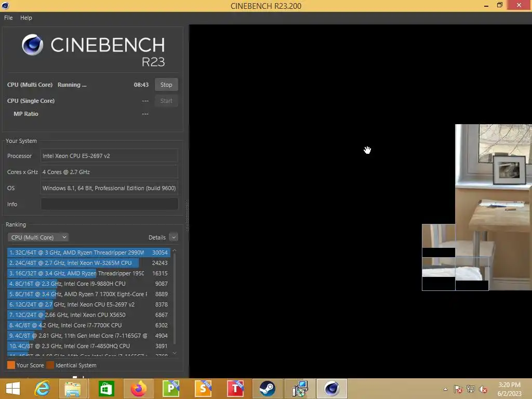Open the Action Center flag tray icon
The image size is (532, 399).
click(x=458, y=389)
